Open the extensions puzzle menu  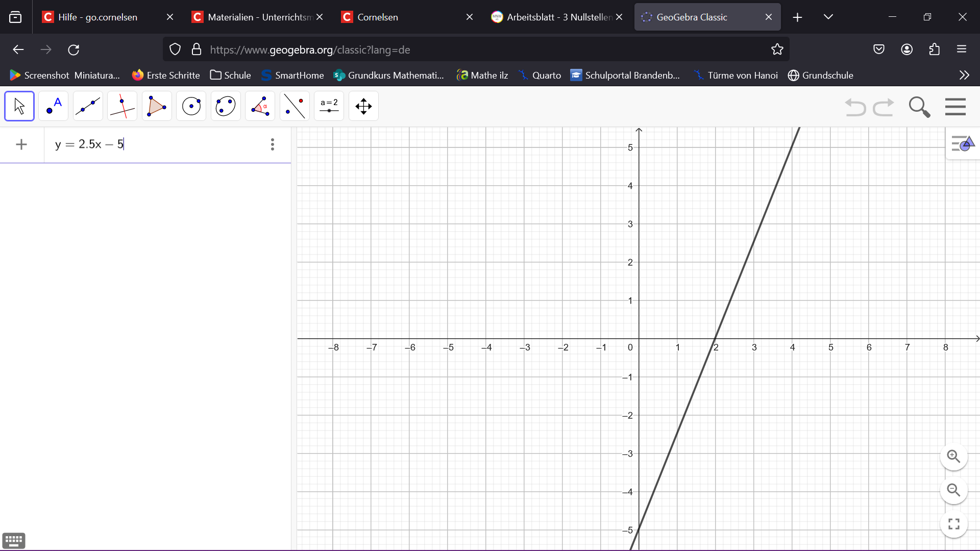click(934, 49)
